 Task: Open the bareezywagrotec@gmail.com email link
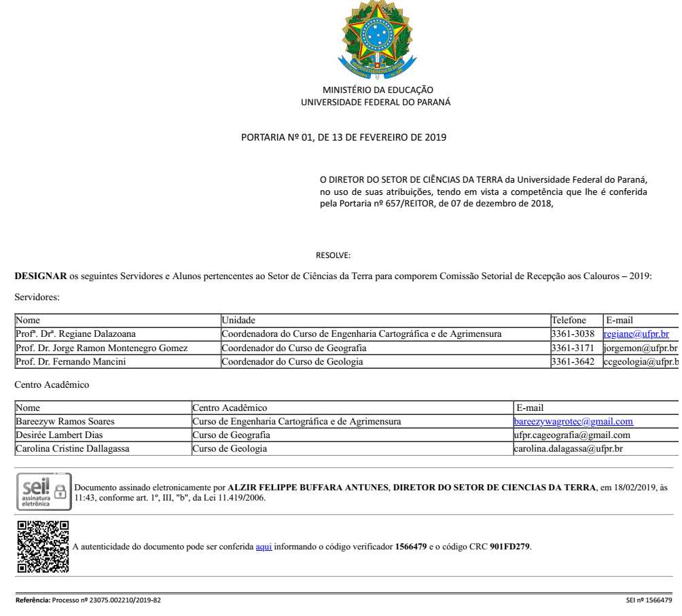(x=573, y=421)
